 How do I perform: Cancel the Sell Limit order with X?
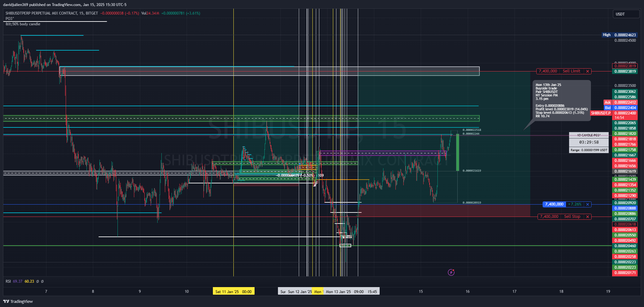click(587, 71)
